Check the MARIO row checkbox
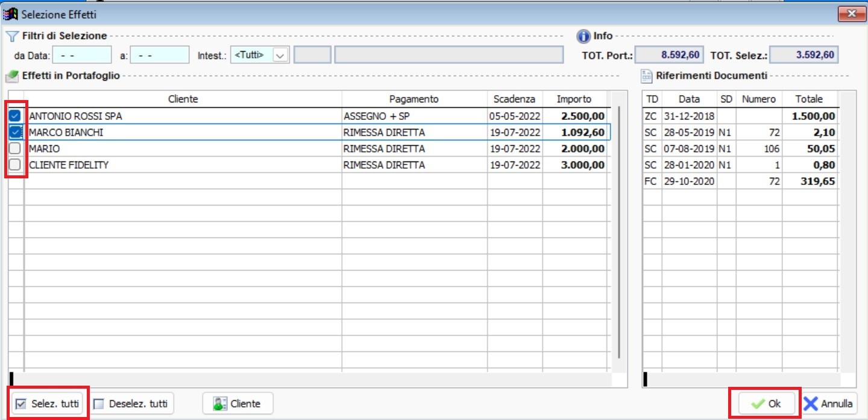868x420 pixels. coord(16,148)
